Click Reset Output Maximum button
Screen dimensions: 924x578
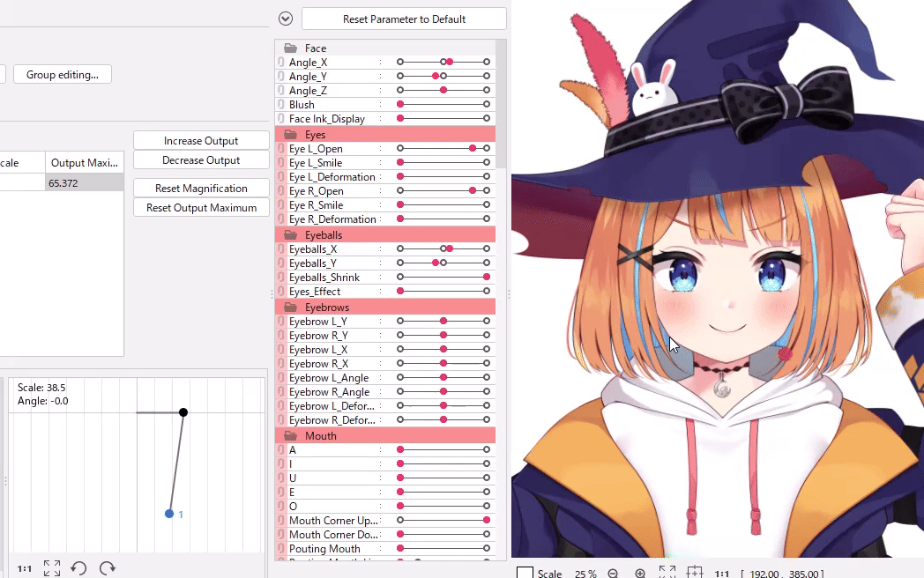tap(201, 207)
